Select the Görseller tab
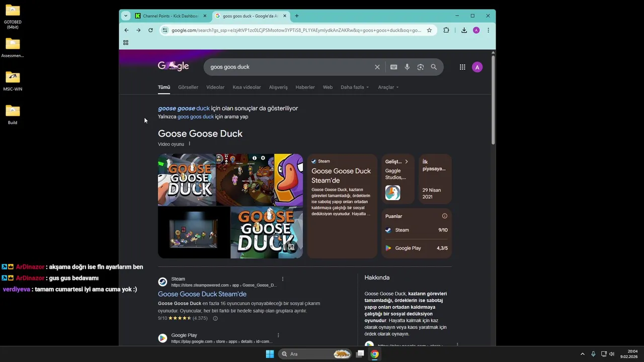This screenshot has width=644, height=362. click(188, 87)
